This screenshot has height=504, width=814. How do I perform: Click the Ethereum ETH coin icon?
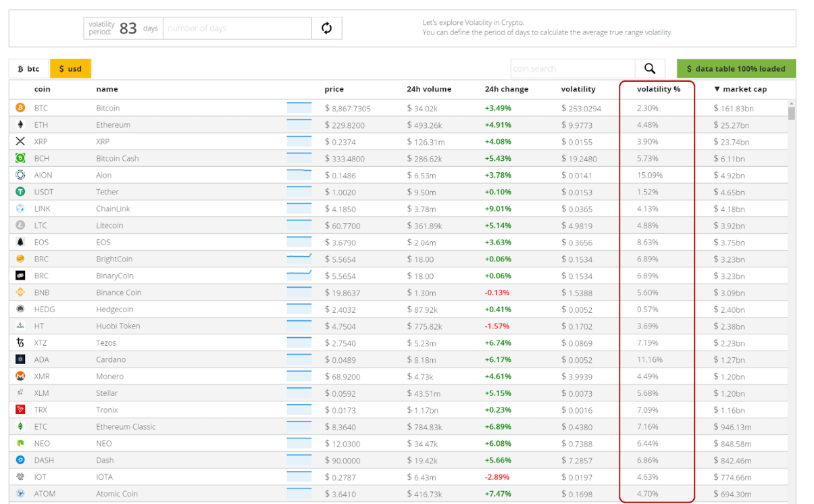(x=20, y=125)
